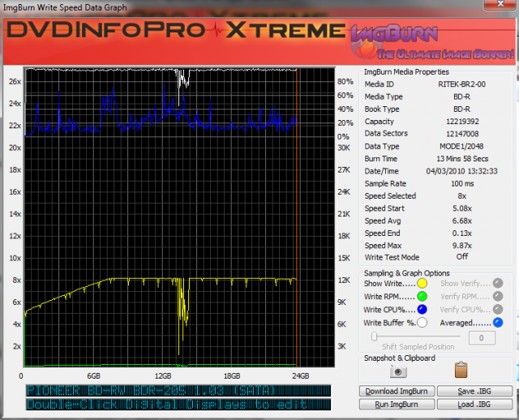
Task: Click the Speed End value 0.13x
Action: pyautogui.click(x=462, y=234)
